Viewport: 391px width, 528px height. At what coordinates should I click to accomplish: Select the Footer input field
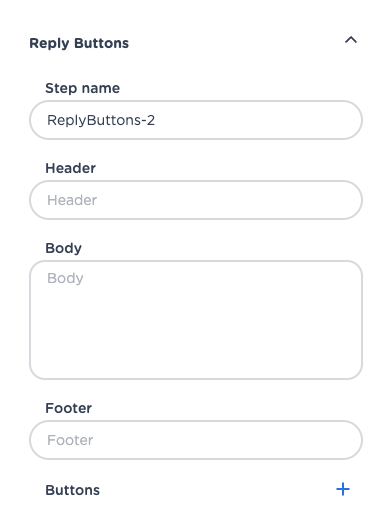196,440
